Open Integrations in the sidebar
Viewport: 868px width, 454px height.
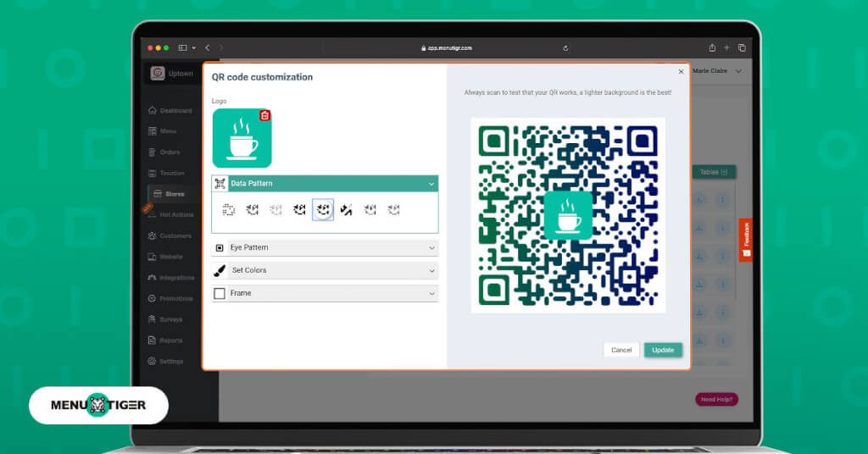click(x=171, y=278)
